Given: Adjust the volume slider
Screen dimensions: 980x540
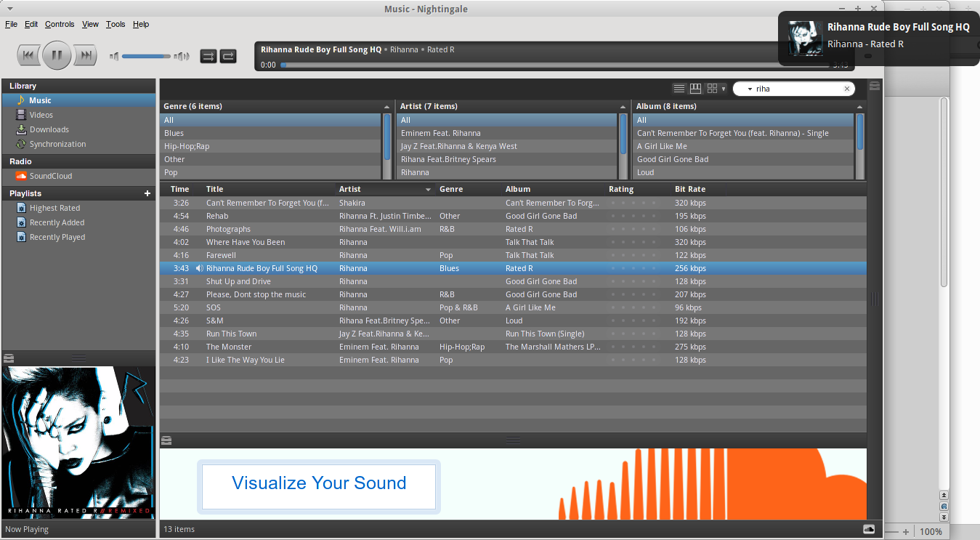Looking at the screenshot, I should click(146, 56).
